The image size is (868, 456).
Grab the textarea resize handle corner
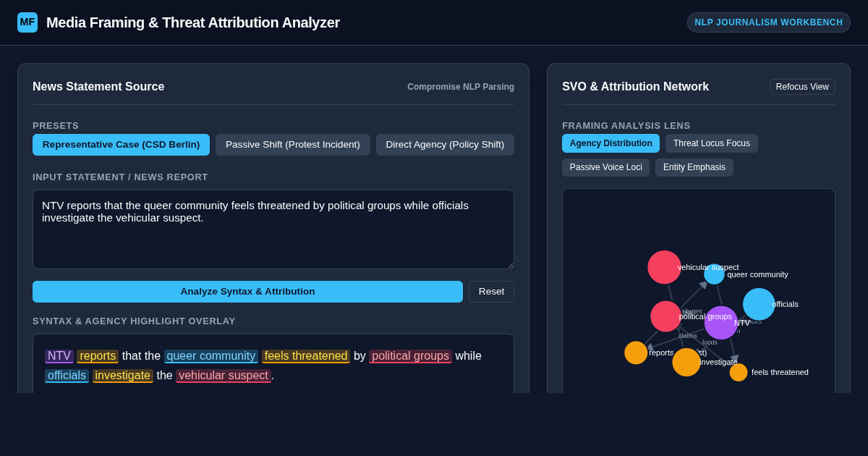(509, 264)
